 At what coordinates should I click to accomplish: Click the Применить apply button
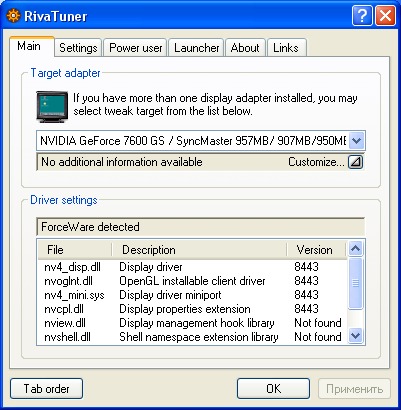[x=354, y=389]
